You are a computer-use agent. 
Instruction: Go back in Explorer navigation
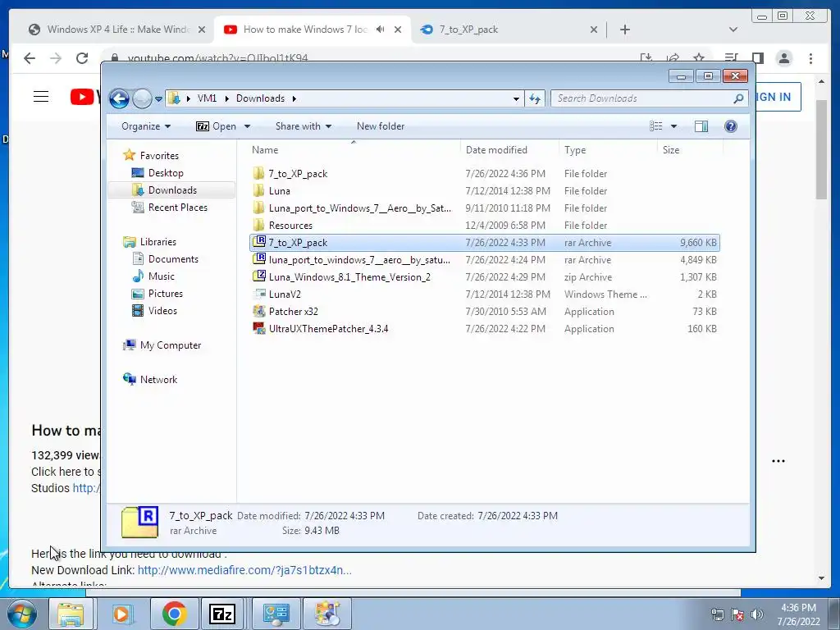point(119,98)
